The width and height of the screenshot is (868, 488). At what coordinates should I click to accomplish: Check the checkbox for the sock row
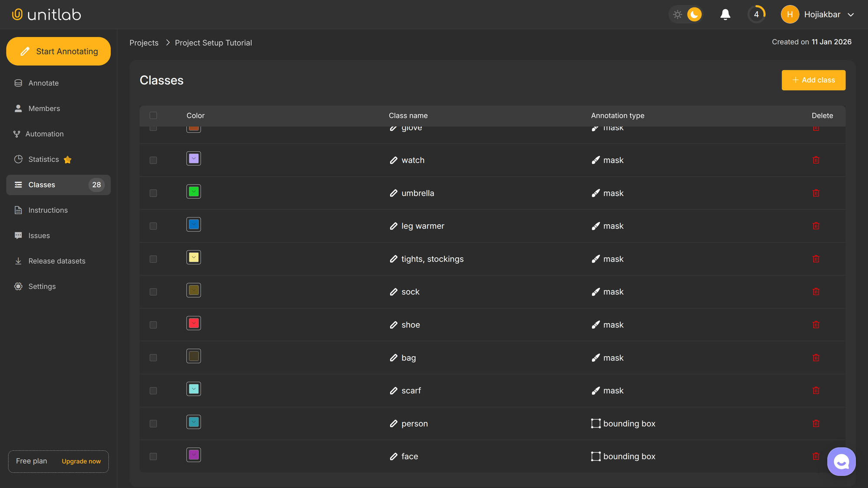click(153, 291)
